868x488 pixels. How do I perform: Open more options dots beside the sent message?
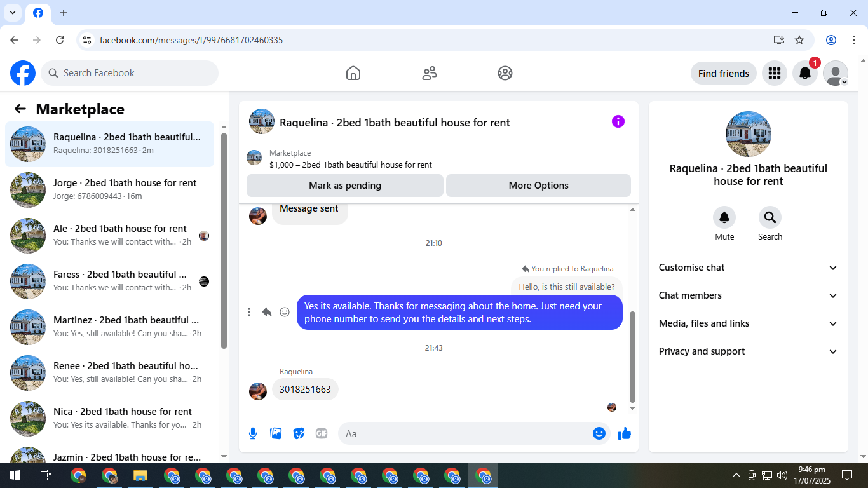click(x=249, y=312)
